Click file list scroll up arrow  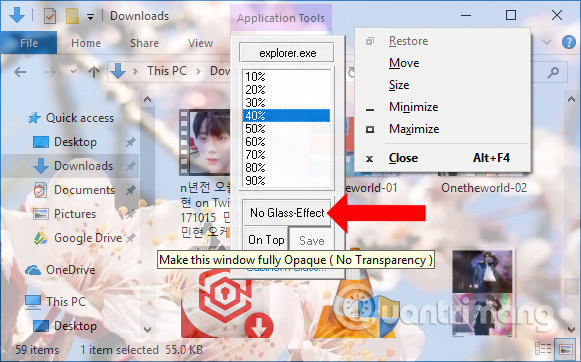pyautogui.click(x=571, y=99)
